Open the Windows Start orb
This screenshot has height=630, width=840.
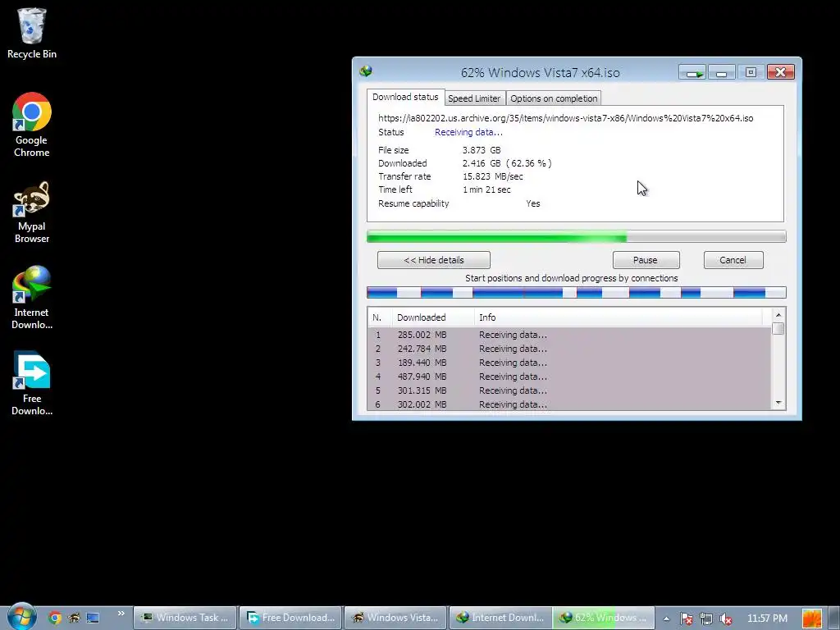21,617
